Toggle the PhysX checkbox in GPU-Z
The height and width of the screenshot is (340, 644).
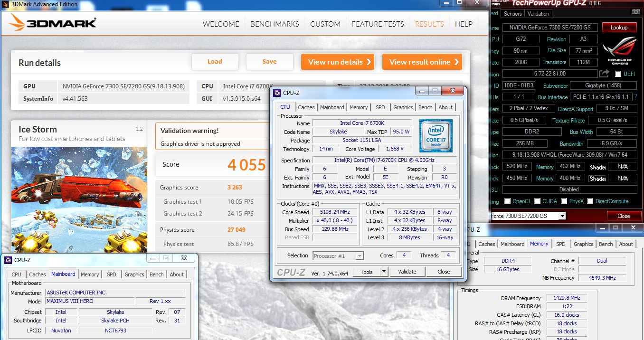564,201
